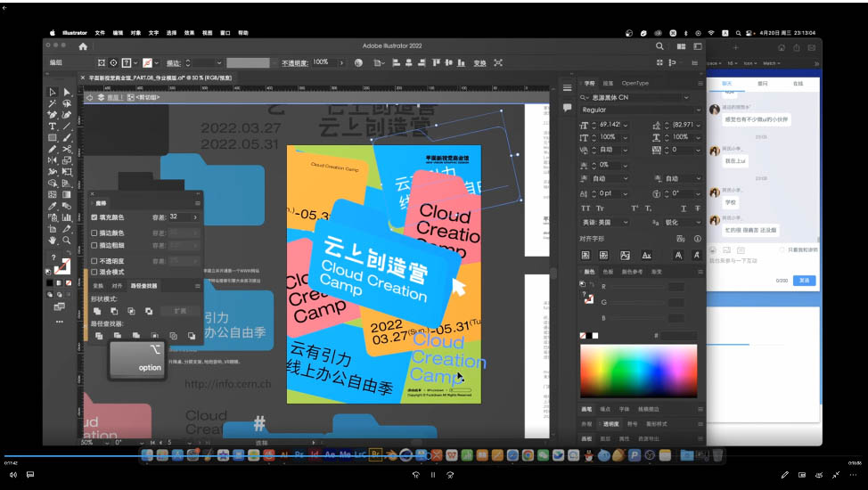Open the Home screen icon

(x=83, y=46)
